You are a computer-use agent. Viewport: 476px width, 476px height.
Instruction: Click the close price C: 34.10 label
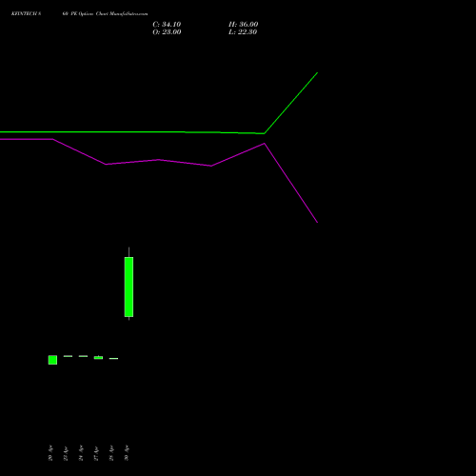(x=167, y=25)
